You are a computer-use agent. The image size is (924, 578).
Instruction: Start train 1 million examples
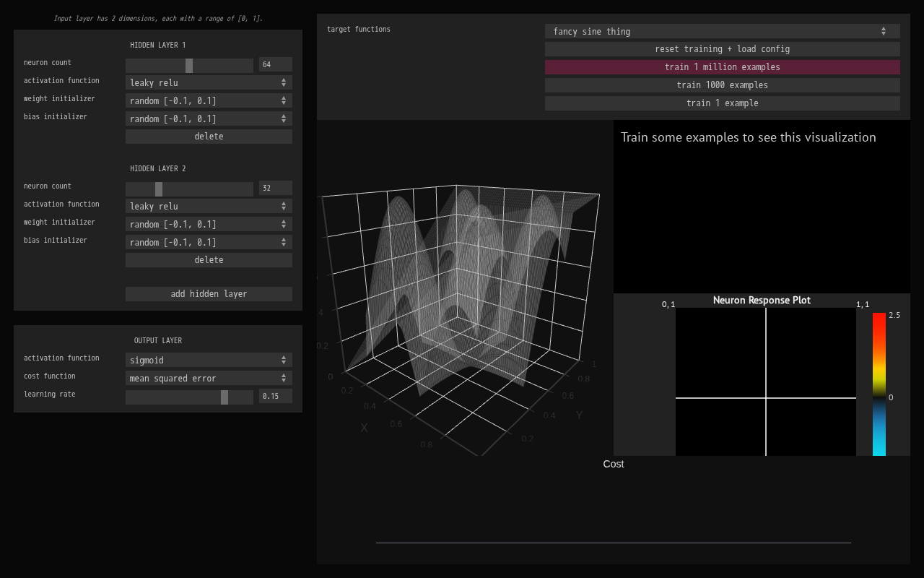[x=722, y=67]
